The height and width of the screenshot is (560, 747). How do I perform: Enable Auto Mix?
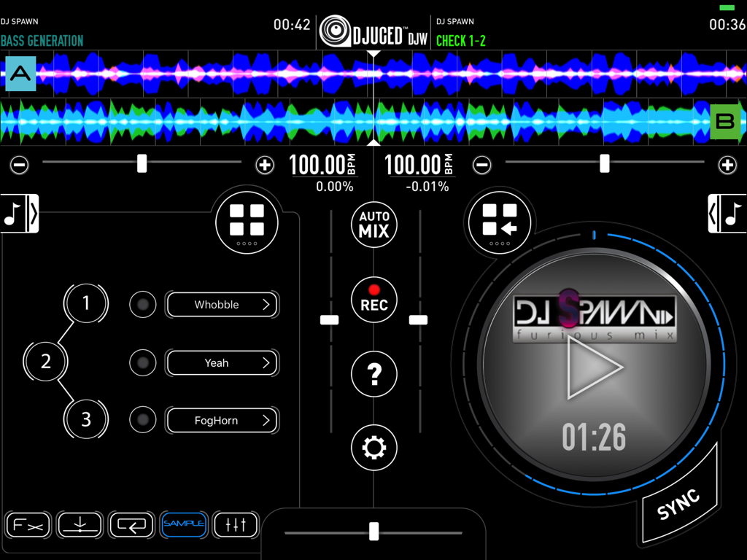click(373, 225)
